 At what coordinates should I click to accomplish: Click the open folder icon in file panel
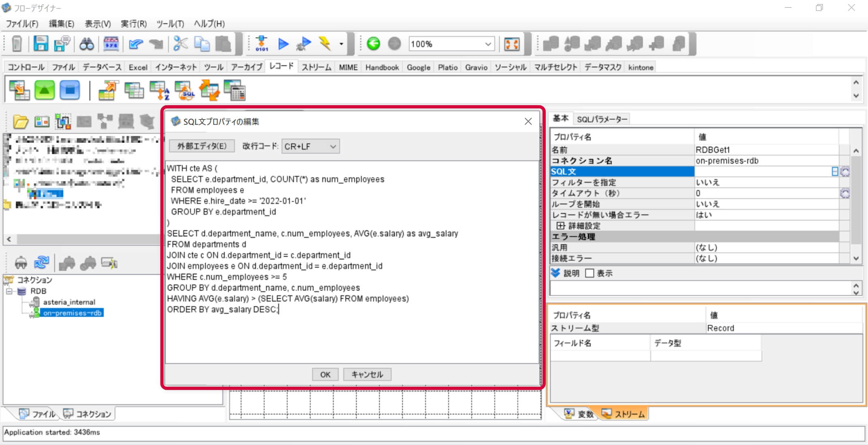pos(20,121)
